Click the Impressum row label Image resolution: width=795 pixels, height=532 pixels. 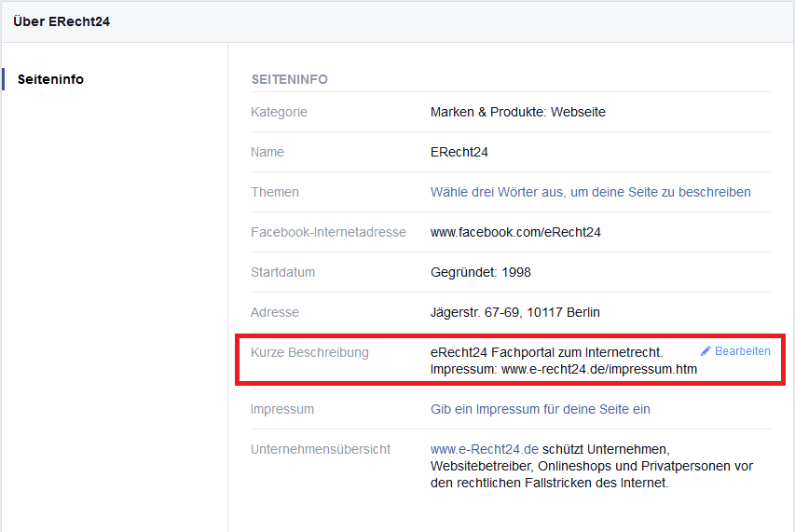[282, 409]
